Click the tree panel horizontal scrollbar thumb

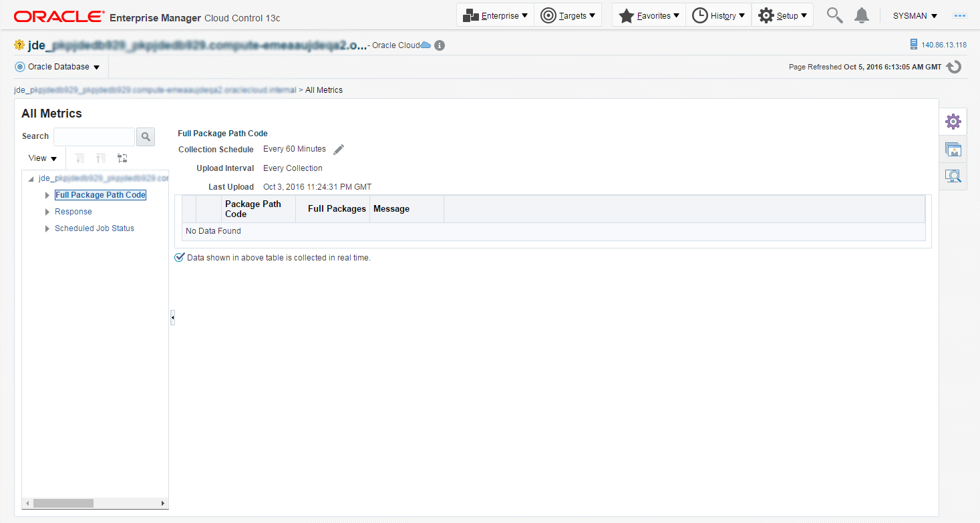[63, 503]
